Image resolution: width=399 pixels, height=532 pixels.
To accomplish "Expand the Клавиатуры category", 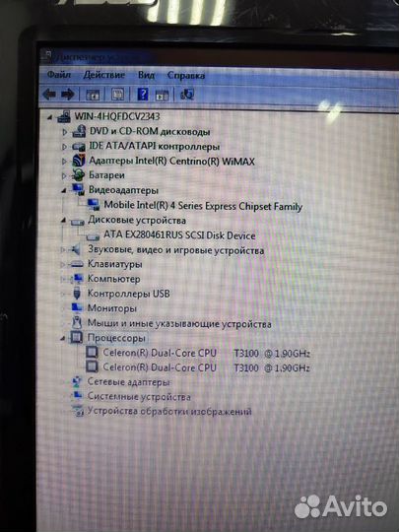I will (x=63, y=264).
